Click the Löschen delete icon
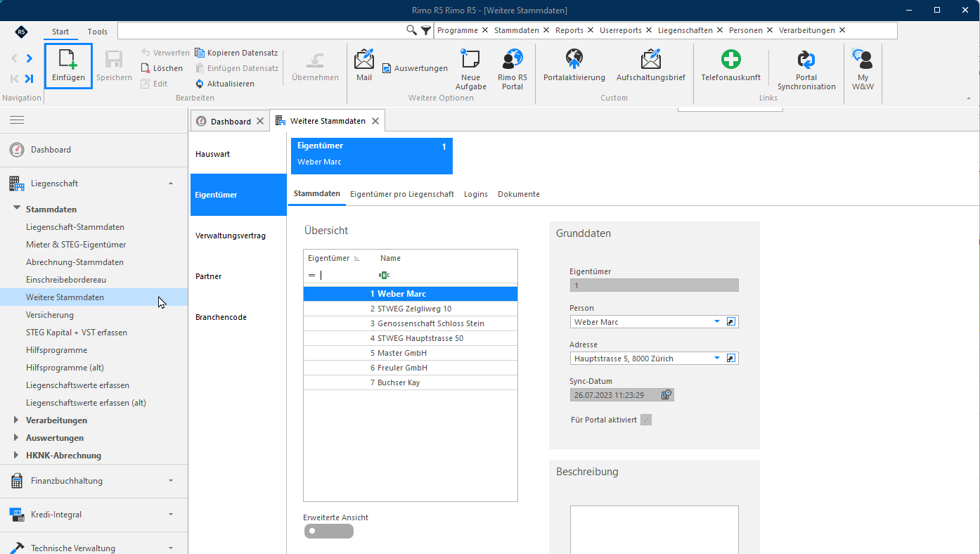Image resolution: width=980 pixels, height=554 pixels. [146, 68]
